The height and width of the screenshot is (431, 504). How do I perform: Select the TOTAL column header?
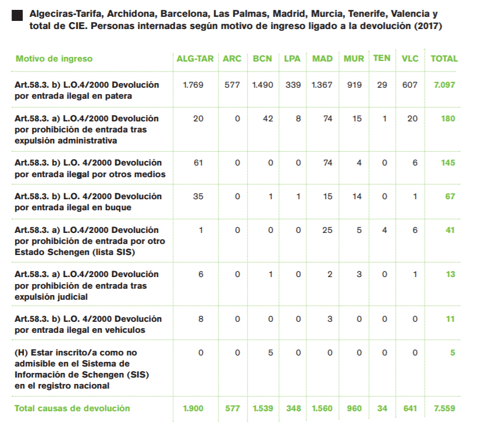click(x=444, y=59)
